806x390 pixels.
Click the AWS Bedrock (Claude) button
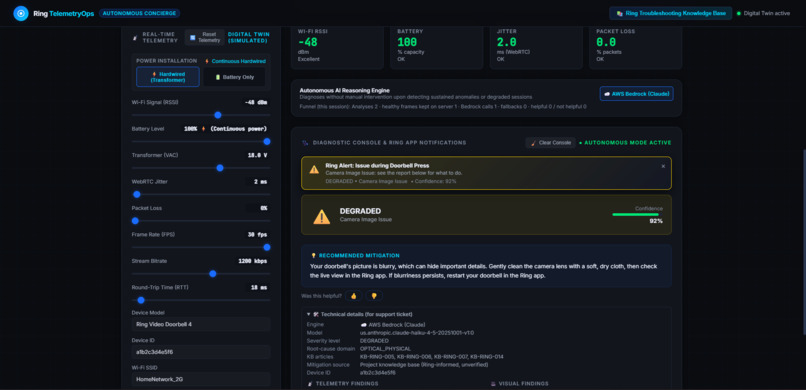tap(636, 94)
